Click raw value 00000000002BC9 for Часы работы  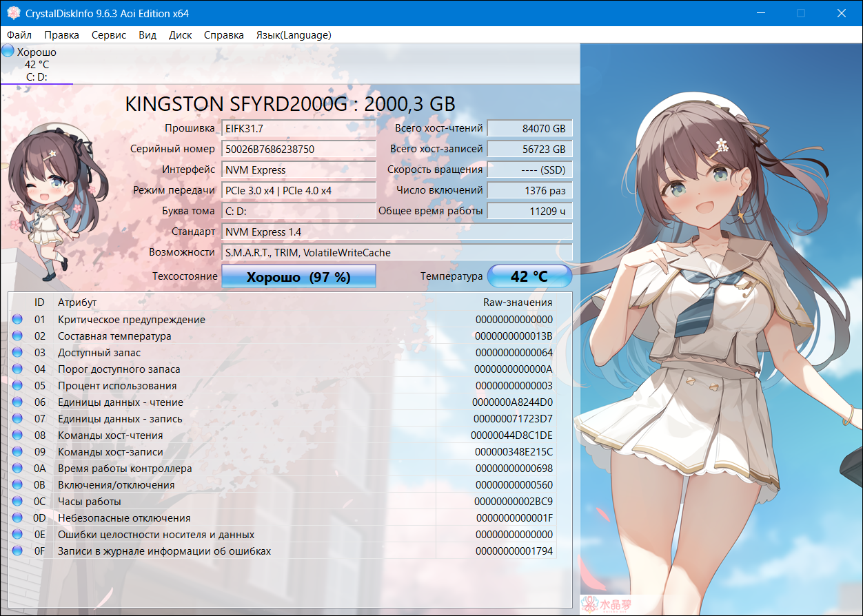click(x=514, y=502)
